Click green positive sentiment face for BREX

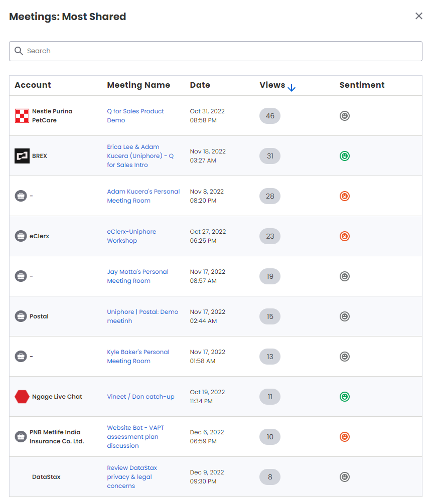tap(344, 156)
